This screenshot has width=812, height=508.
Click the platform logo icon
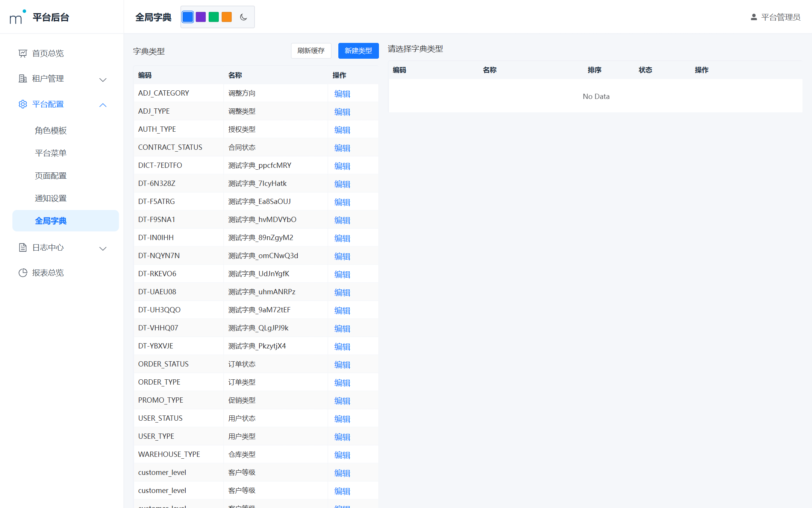(x=18, y=17)
